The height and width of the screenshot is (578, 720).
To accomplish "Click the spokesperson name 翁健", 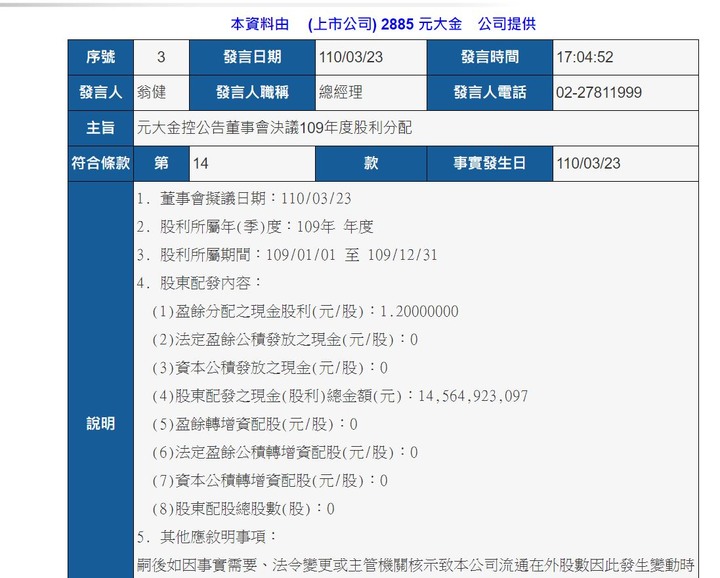I will click(151, 92).
